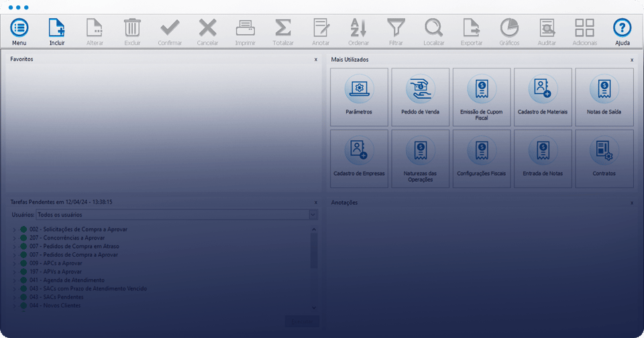644x338 pixels.
Task: Expand 007 - Pedidos de Compra a Aprovar
Action: coord(14,255)
